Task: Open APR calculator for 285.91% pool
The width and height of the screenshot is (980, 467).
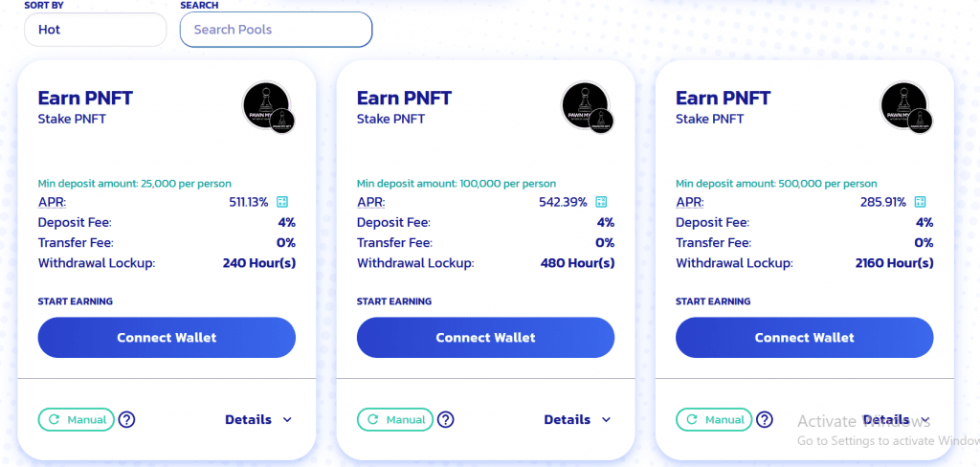Action: [920, 202]
